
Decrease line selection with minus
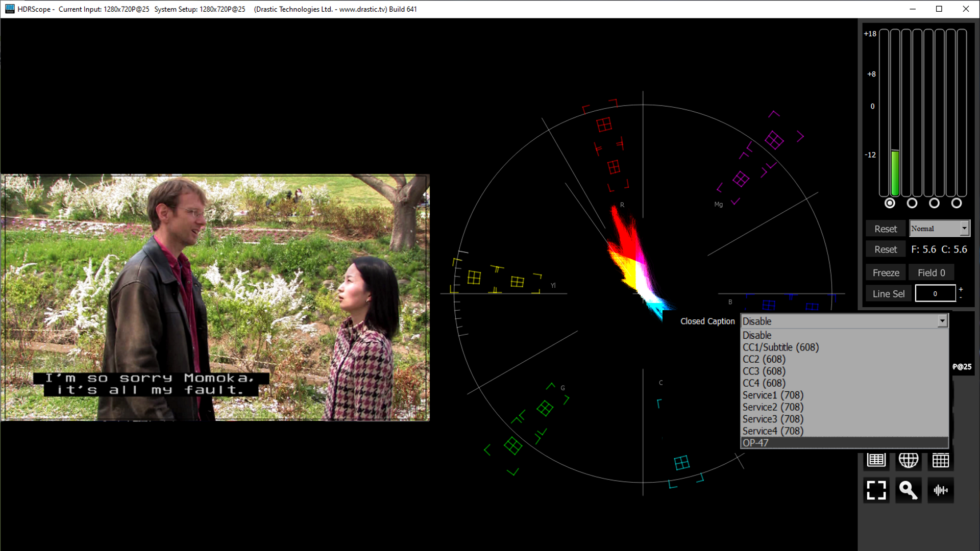[x=961, y=297]
